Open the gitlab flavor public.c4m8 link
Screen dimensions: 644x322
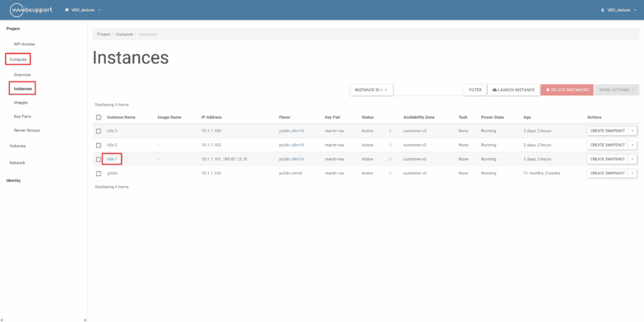[290, 173]
